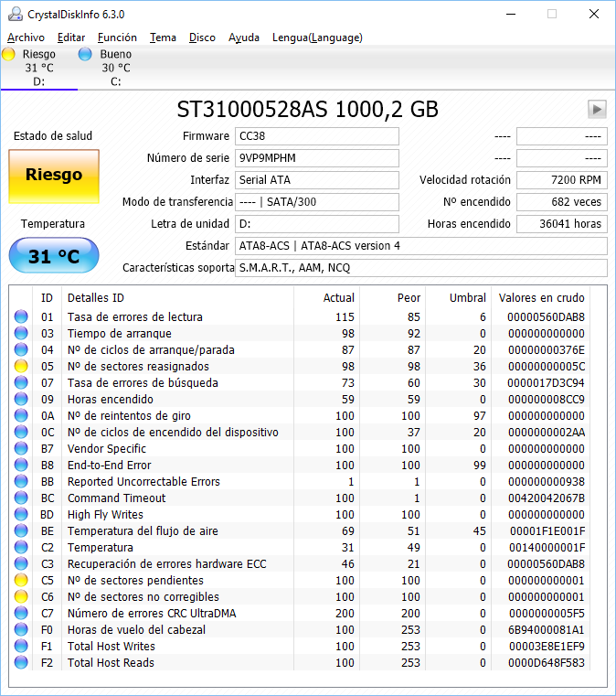The width and height of the screenshot is (616, 696).
Task: Click the Interfaz field Serial ATA
Action: point(316,180)
